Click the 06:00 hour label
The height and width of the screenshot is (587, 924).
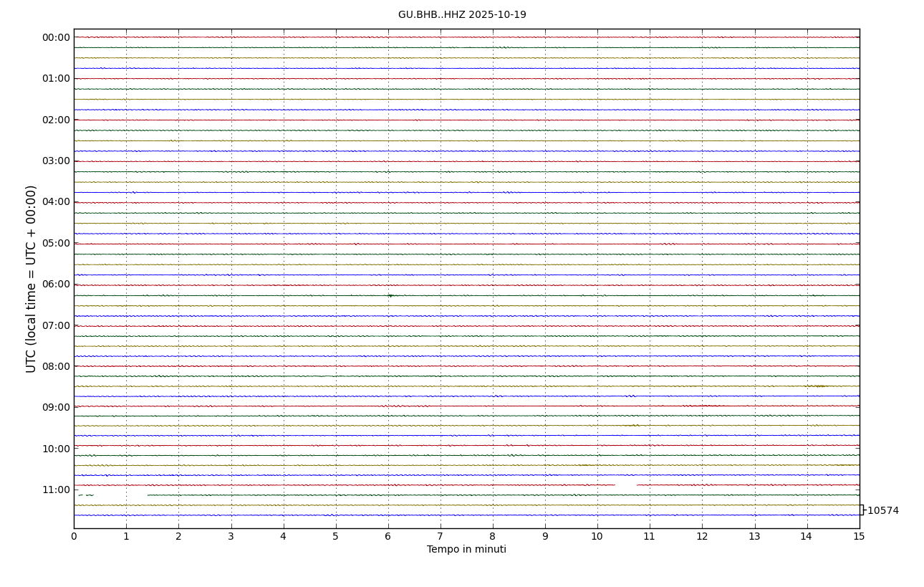[x=56, y=285]
